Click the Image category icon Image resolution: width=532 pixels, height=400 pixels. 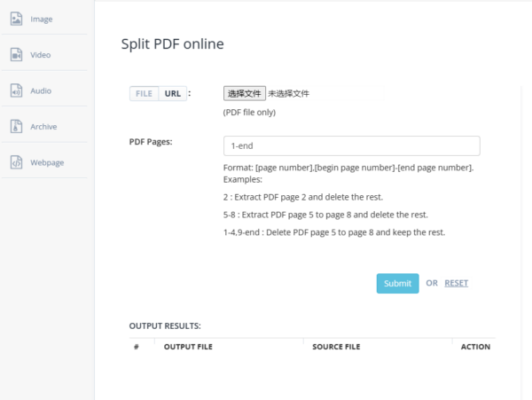point(16,19)
